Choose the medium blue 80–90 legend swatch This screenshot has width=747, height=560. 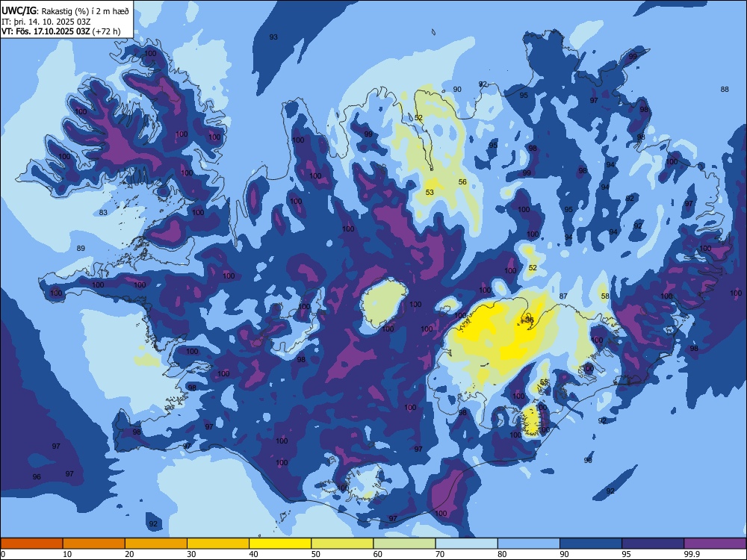pyautogui.click(x=529, y=544)
